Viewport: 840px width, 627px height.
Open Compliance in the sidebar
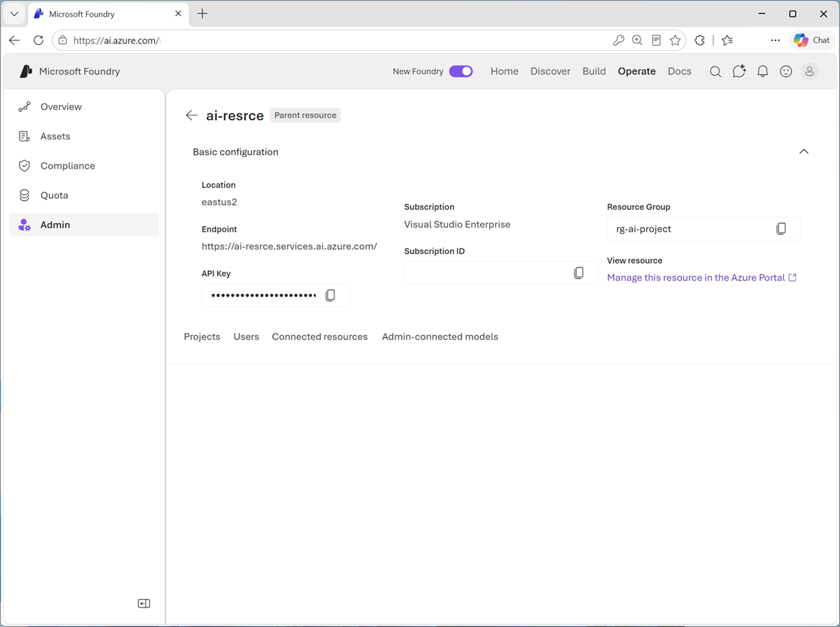click(84, 166)
